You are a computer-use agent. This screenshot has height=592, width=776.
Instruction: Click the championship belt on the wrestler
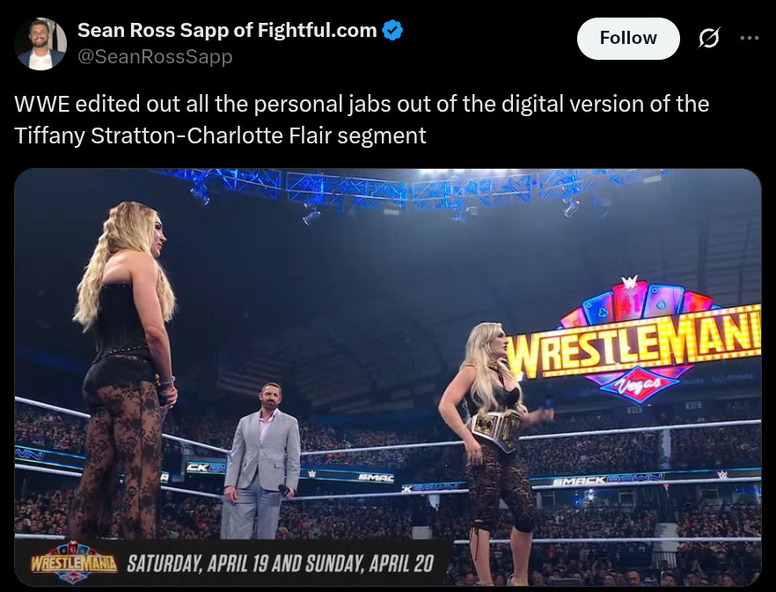coord(495,428)
